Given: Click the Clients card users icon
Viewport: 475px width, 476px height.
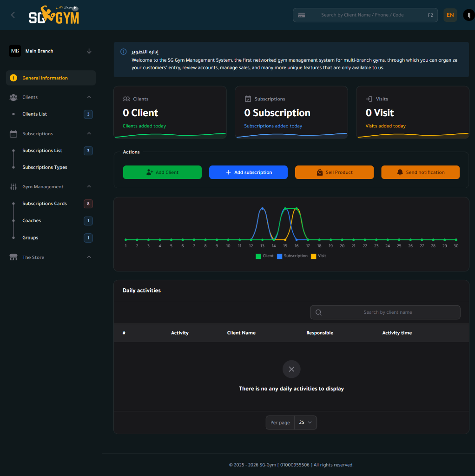Looking at the screenshot, I should 126,99.
